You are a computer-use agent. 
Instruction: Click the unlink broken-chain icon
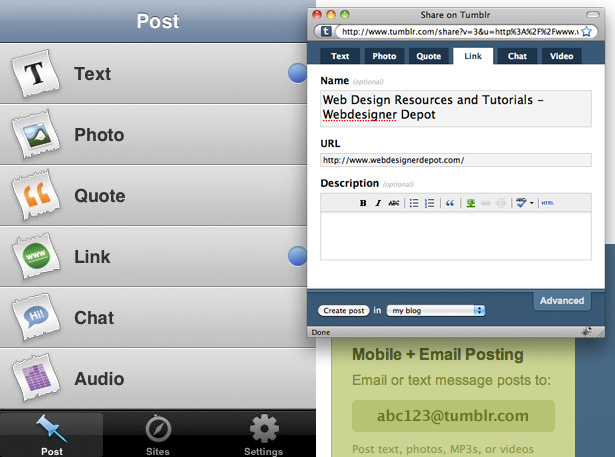tap(501, 203)
